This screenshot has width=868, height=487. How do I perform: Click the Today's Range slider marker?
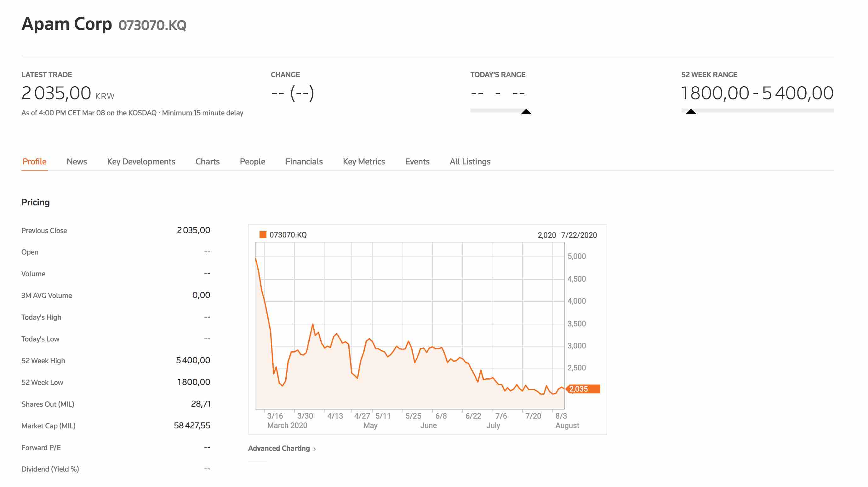pos(526,112)
